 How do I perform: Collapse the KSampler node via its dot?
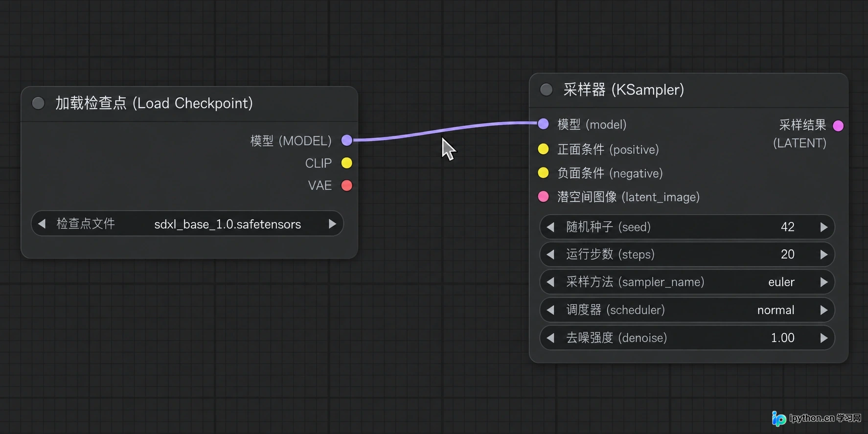(x=546, y=90)
